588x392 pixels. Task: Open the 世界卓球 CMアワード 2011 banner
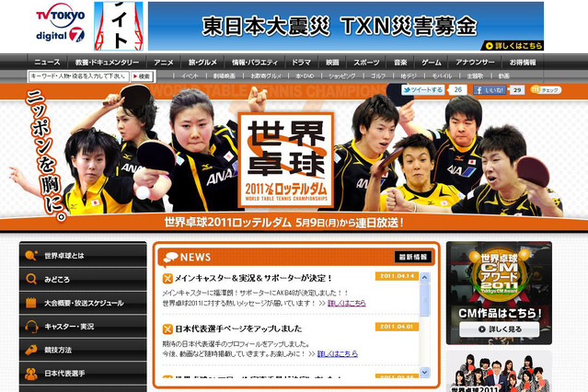pyautogui.click(x=499, y=293)
